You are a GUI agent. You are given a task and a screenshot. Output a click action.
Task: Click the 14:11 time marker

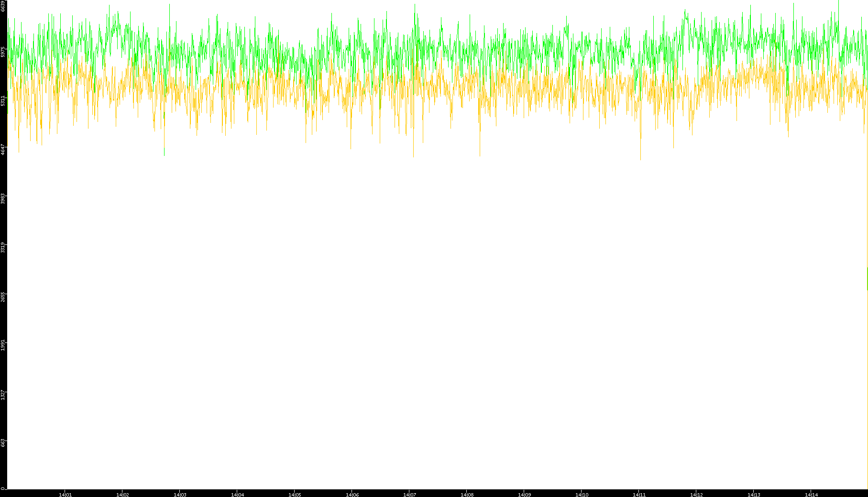point(639,495)
